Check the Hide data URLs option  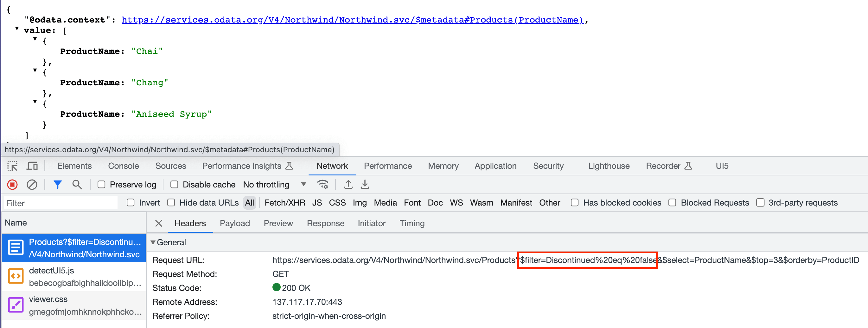coord(171,202)
